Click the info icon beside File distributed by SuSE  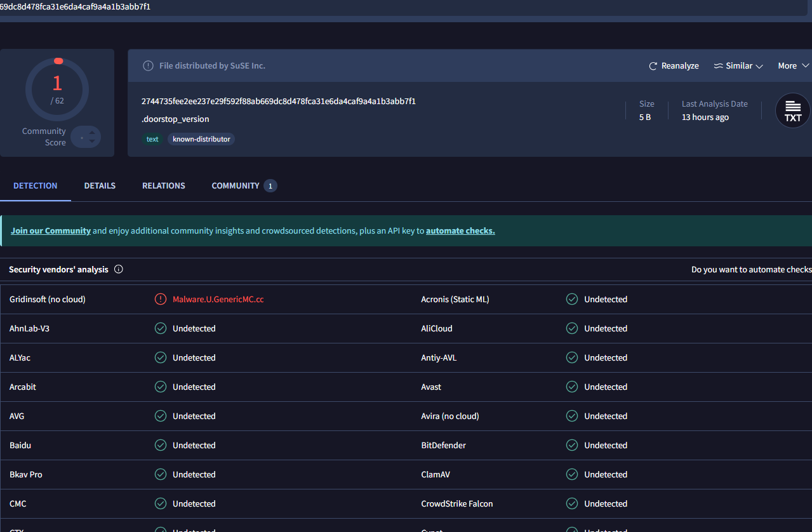pyautogui.click(x=148, y=66)
